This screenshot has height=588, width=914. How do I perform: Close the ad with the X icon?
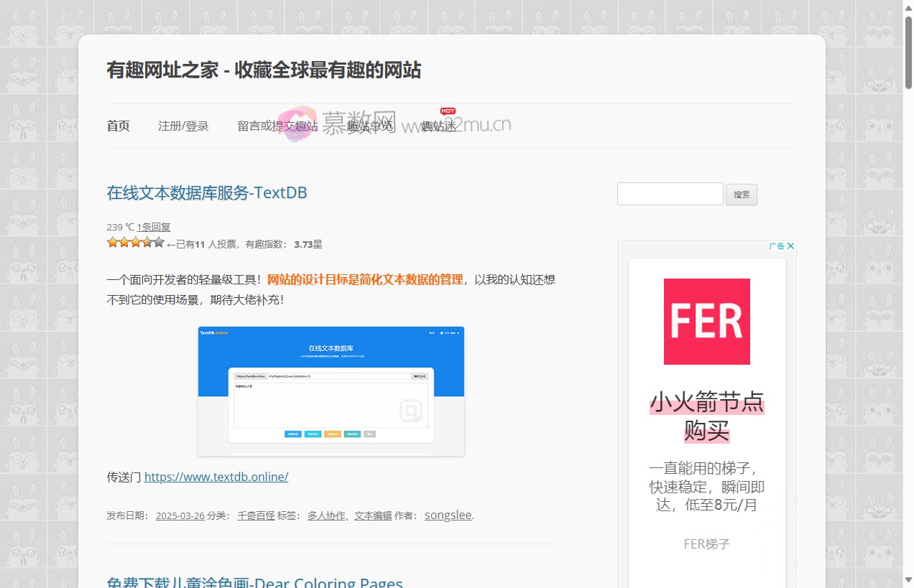(790, 246)
